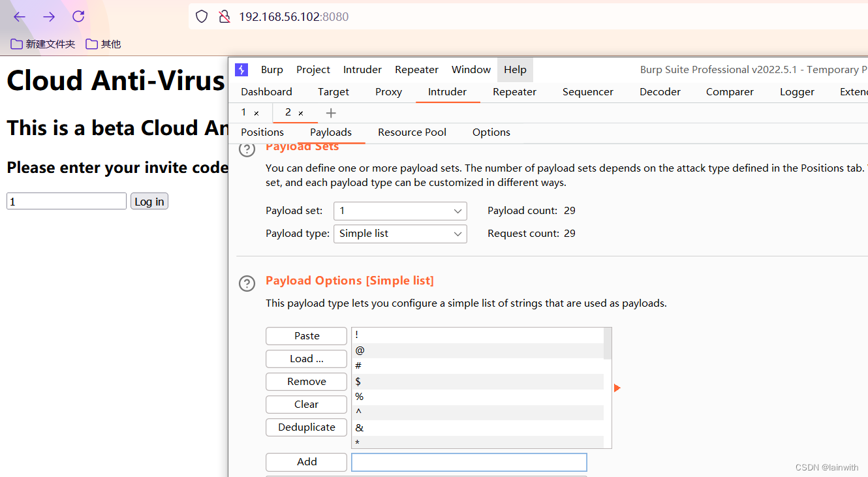Click the "Request count: 29" text
The width and height of the screenshot is (868, 477).
click(x=531, y=234)
